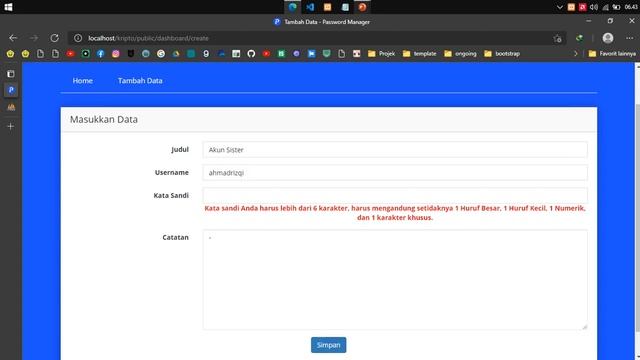
Task: Open the site information icon beside localhost
Action: coord(78,38)
